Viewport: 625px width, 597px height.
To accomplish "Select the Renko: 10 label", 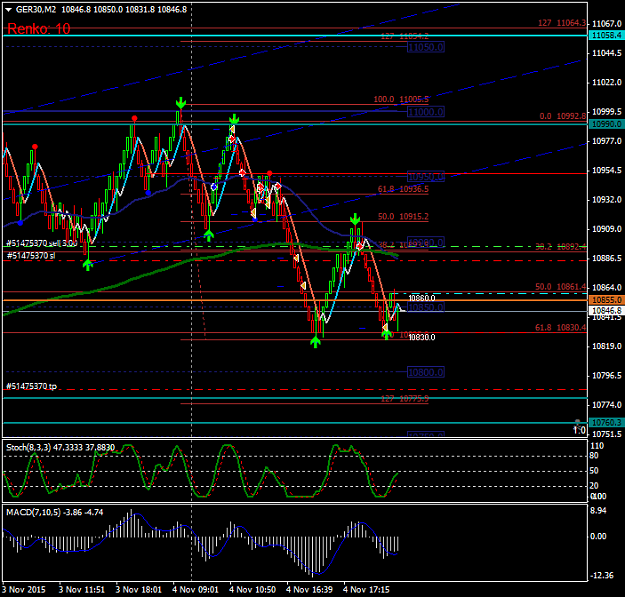I will (39, 29).
